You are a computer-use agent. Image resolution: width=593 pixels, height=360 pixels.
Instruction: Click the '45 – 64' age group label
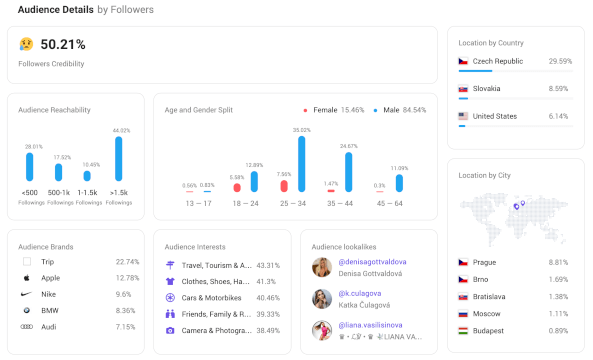[390, 203]
